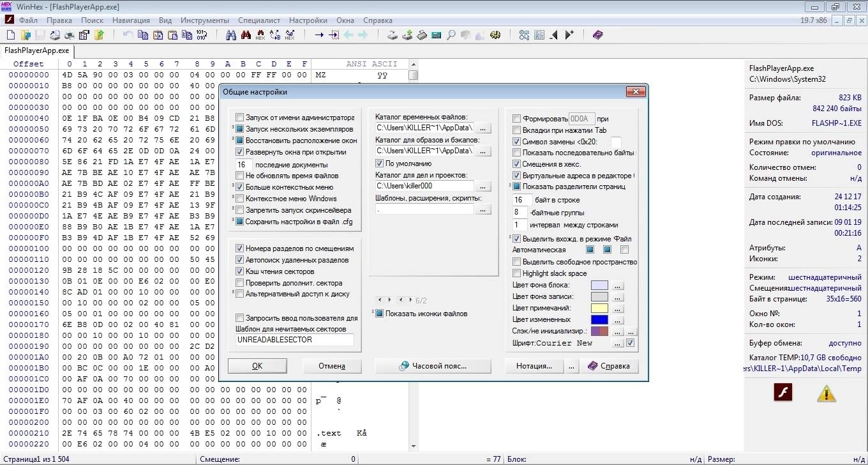Viewport: 868px width, 465px height.
Task: Open the Правка menu
Action: tap(59, 20)
